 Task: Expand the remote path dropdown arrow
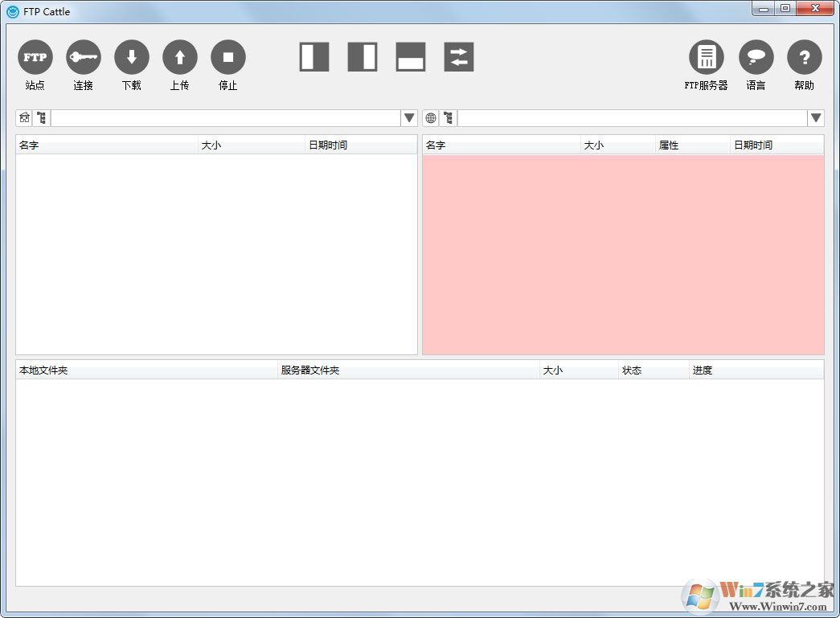coord(816,118)
